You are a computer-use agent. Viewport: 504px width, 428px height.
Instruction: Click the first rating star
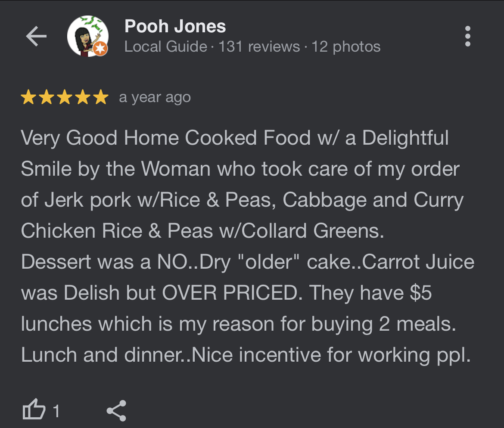pyautogui.click(x=28, y=98)
